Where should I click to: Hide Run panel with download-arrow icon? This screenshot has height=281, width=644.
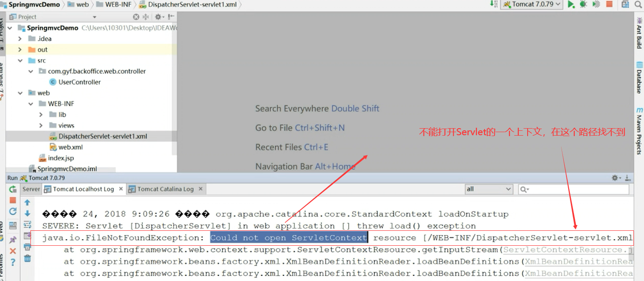[628, 178]
